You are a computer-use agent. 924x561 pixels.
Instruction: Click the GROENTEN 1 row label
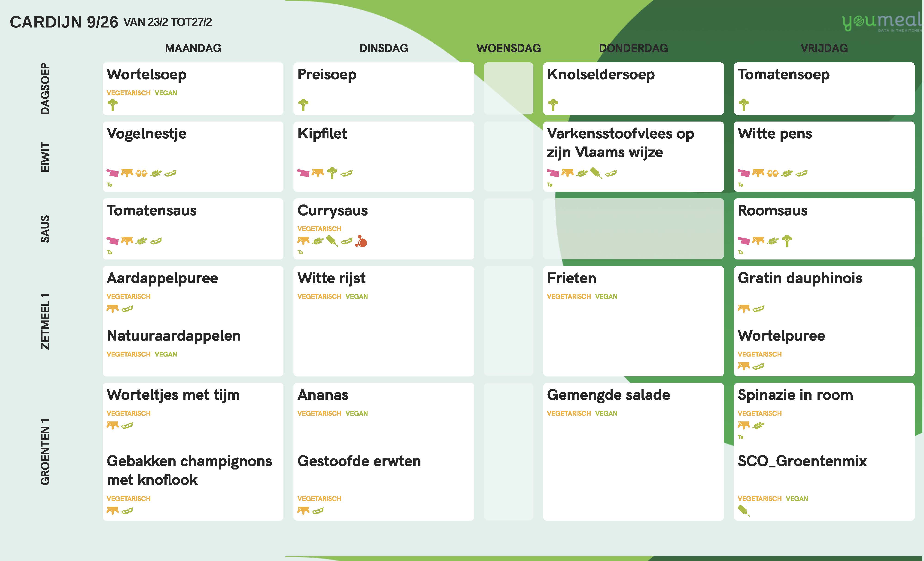pyautogui.click(x=45, y=451)
